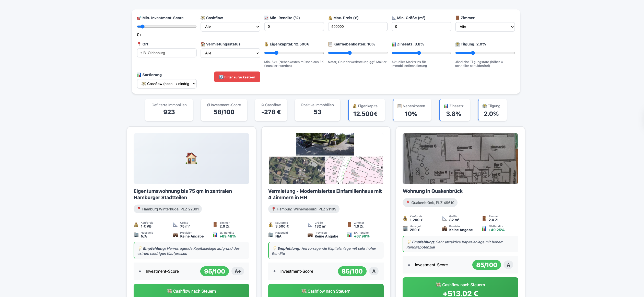Click the red location pin icon next to Ort
The height and width of the screenshot is (297, 644).
[139, 44]
